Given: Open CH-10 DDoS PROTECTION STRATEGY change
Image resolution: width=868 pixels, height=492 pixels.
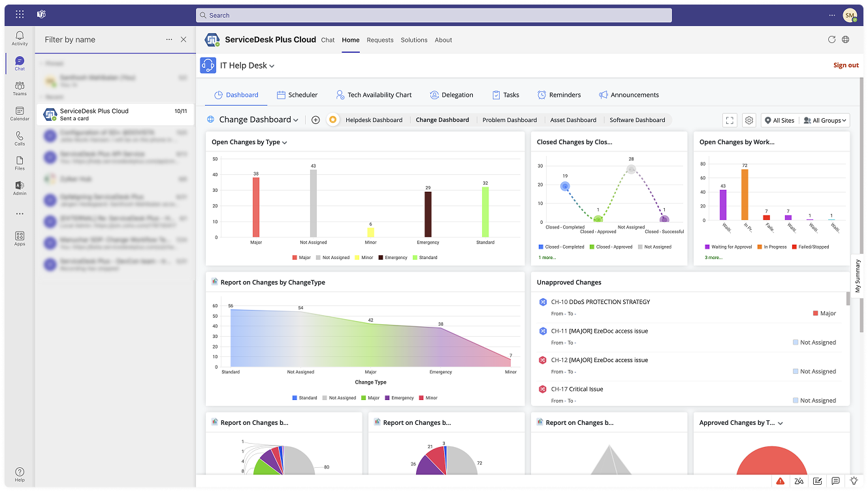Looking at the screenshot, I should (600, 302).
